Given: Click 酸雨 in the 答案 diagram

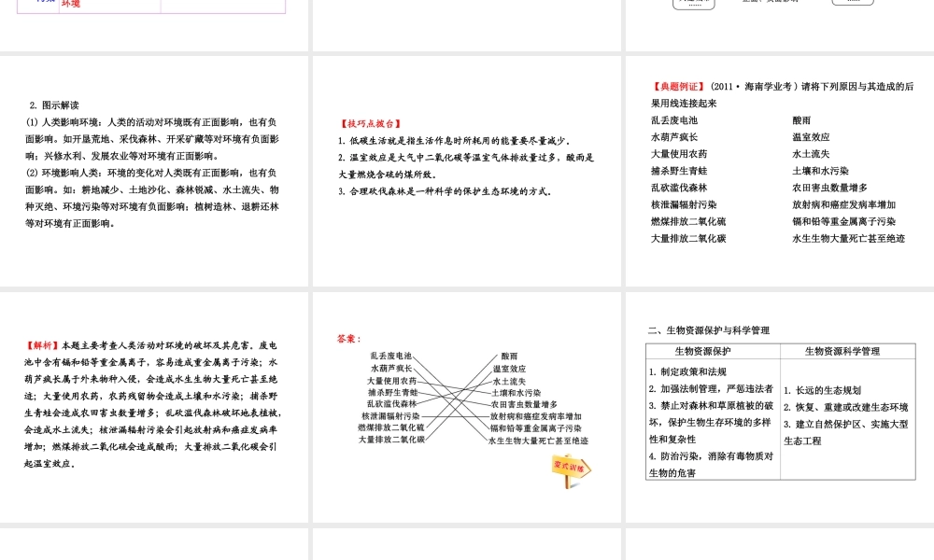Looking at the screenshot, I should tap(509, 356).
